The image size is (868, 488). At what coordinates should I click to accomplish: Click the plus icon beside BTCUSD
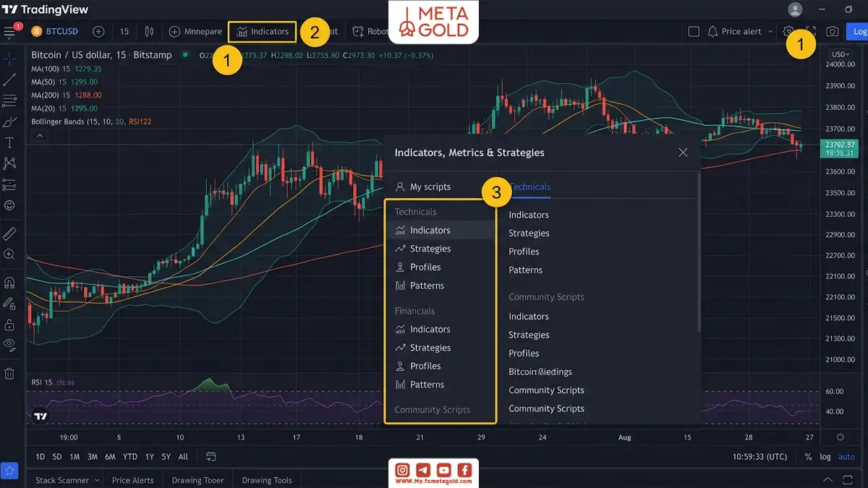[98, 32]
